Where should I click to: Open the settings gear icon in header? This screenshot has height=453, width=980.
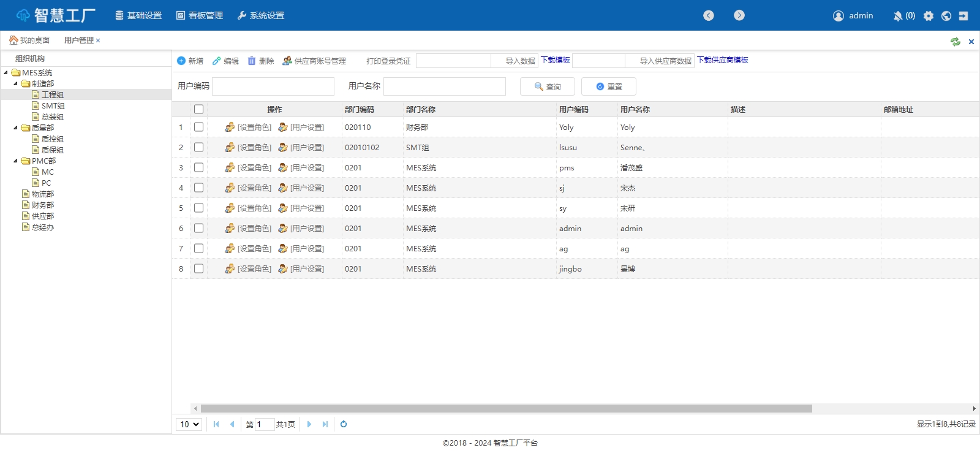[929, 16]
